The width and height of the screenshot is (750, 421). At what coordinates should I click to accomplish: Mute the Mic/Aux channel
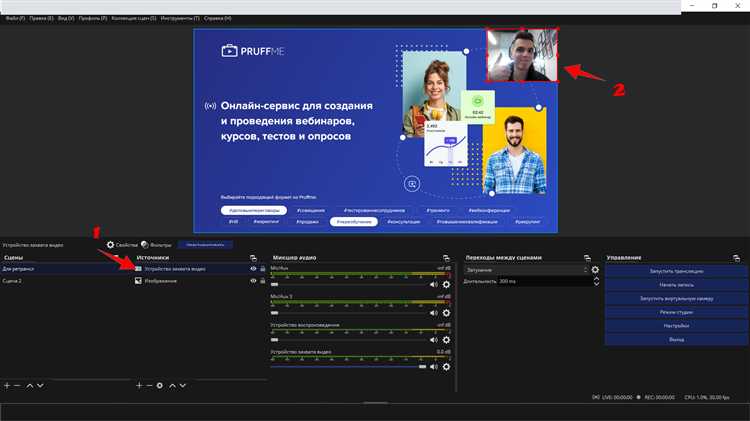click(x=433, y=285)
